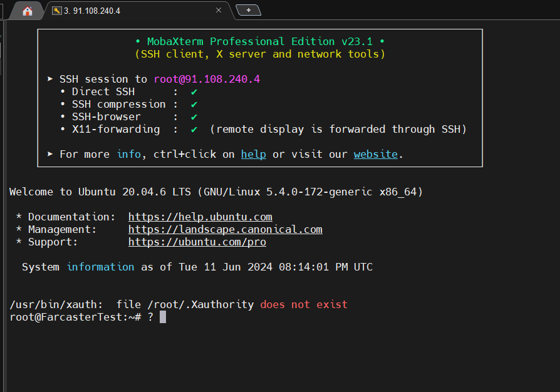Click the terminal cursor after the prompt

pyautogui.click(x=163, y=317)
